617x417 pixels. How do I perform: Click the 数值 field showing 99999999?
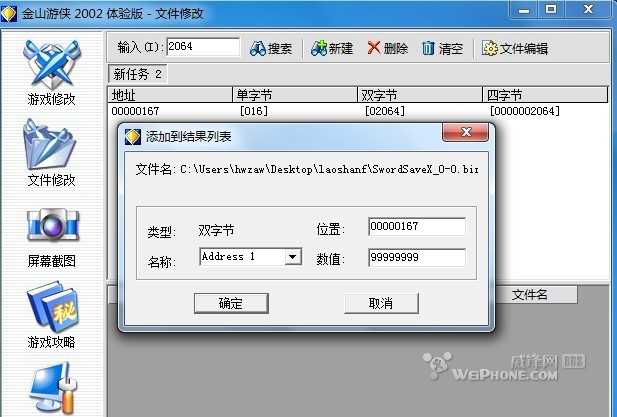[x=417, y=258]
